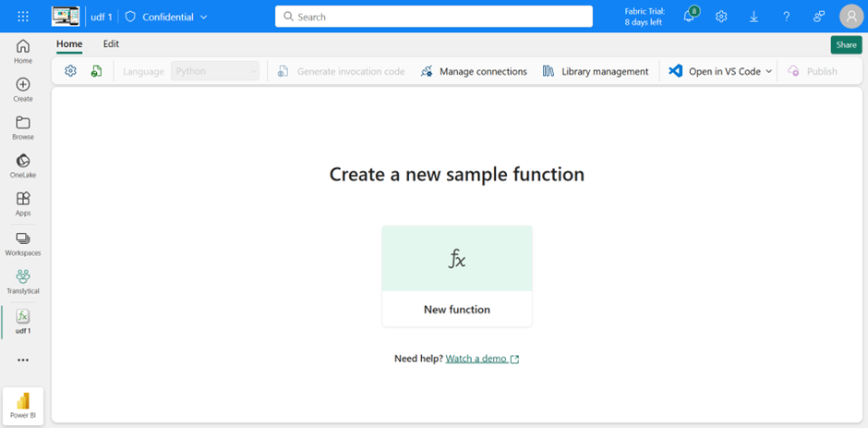Image resolution: width=868 pixels, height=428 pixels.
Task: Open the app launcher waffle icon
Action: [23, 17]
